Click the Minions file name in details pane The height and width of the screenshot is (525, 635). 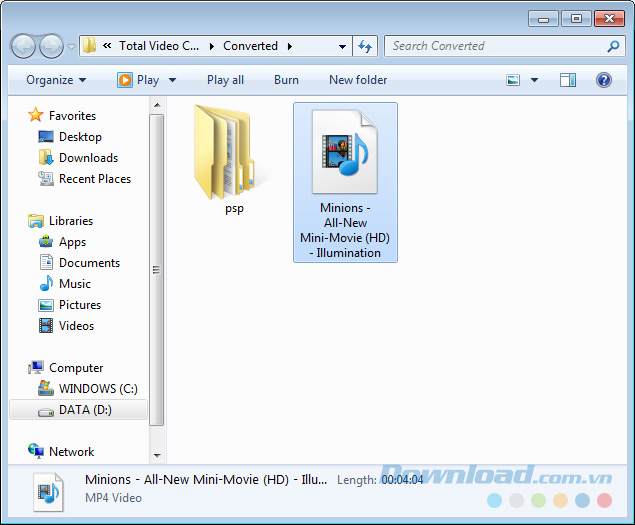206,480
